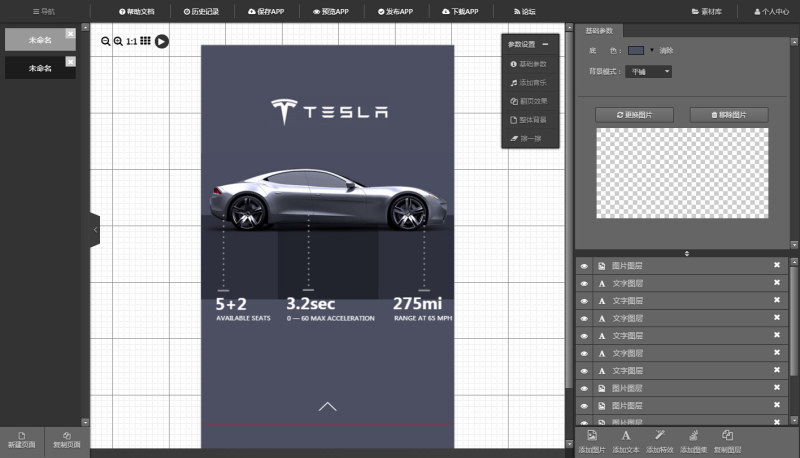Select the topmost 图片图层 layer row
This screenshot has width=800, height=458.
(682, 266)
